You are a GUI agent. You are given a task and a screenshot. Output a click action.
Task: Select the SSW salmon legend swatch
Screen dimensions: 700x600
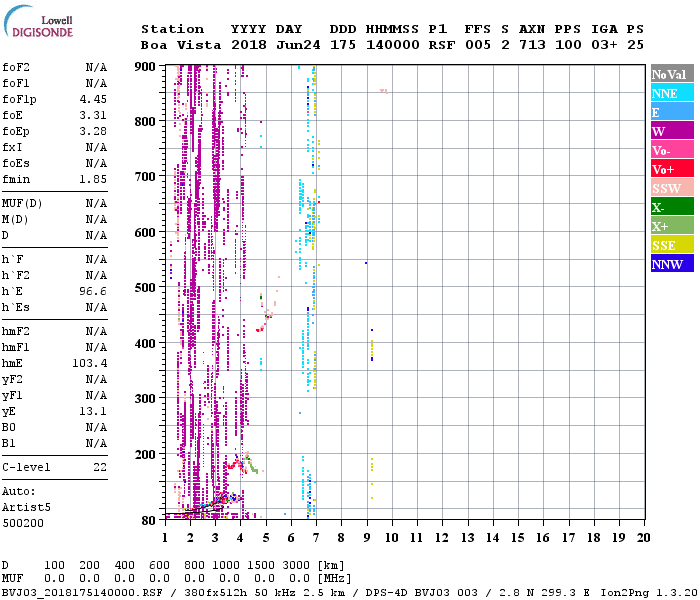[672, 188]
